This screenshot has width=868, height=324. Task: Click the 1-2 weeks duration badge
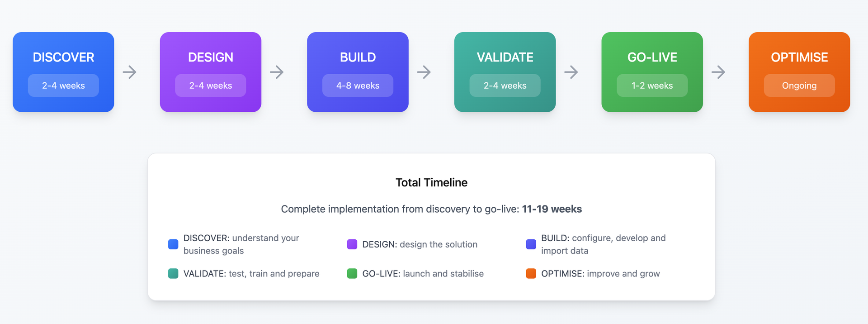652,86
